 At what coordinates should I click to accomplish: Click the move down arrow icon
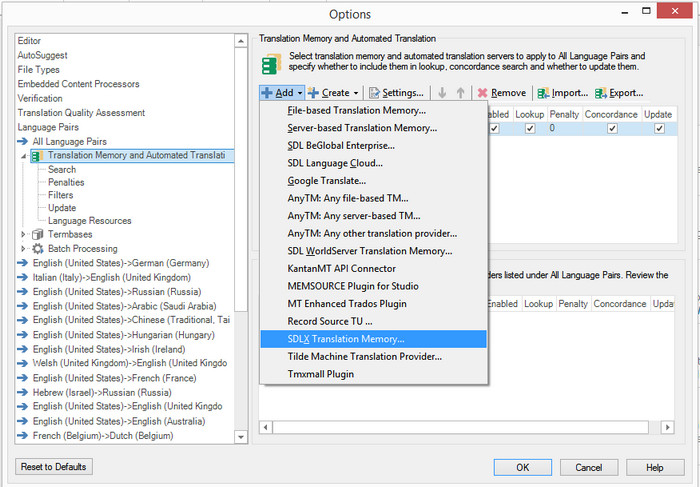(442, 93)
